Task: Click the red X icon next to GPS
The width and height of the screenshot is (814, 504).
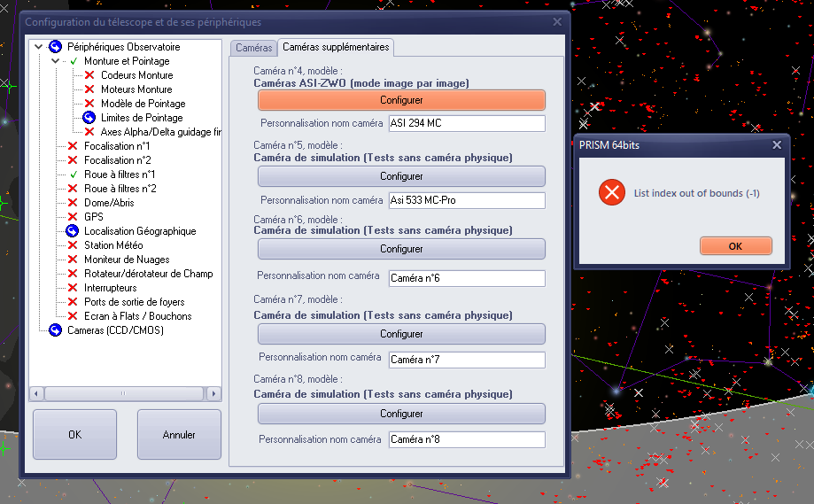Action: (73, 217)
